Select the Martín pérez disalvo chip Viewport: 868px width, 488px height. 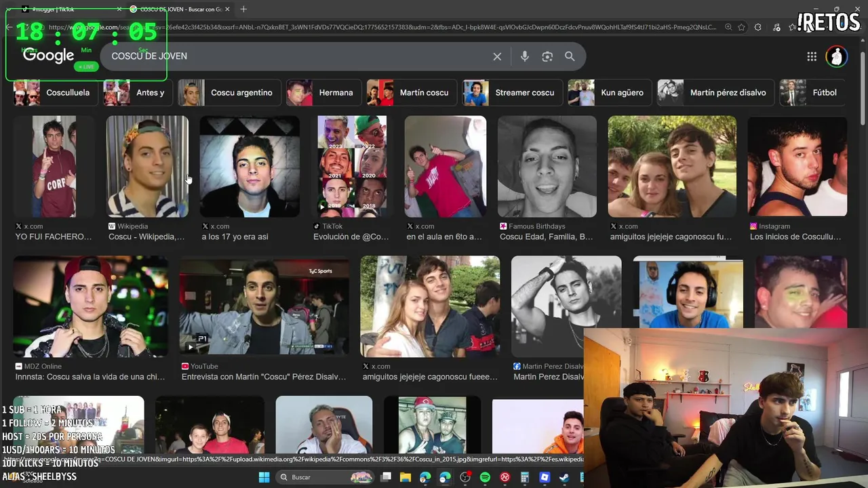[x=714, y=93]
